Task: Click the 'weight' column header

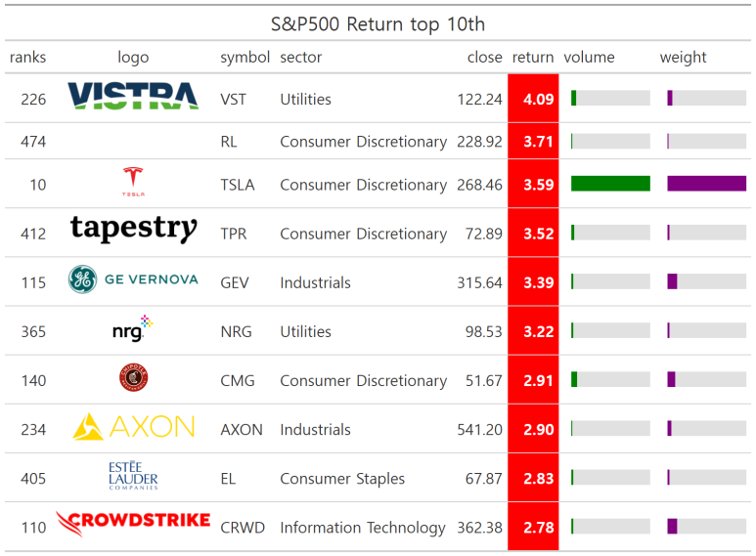Action: tap(683, 58)
